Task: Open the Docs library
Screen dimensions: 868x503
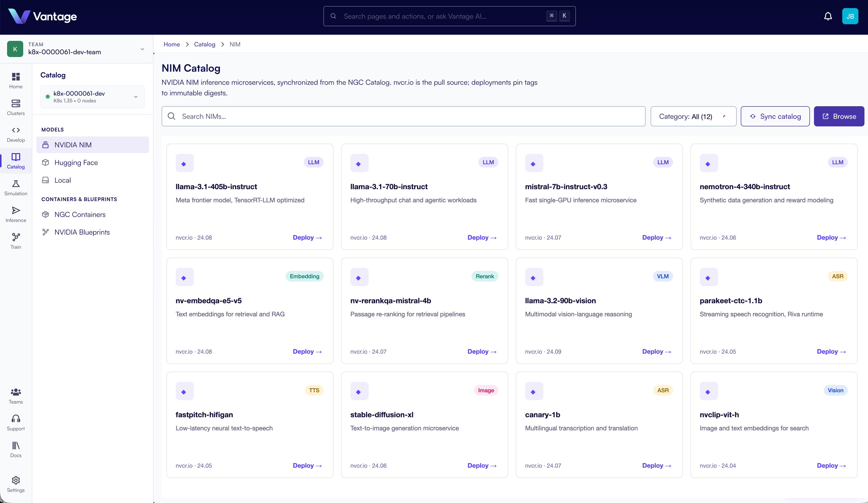Action: (x=16, y=450)
